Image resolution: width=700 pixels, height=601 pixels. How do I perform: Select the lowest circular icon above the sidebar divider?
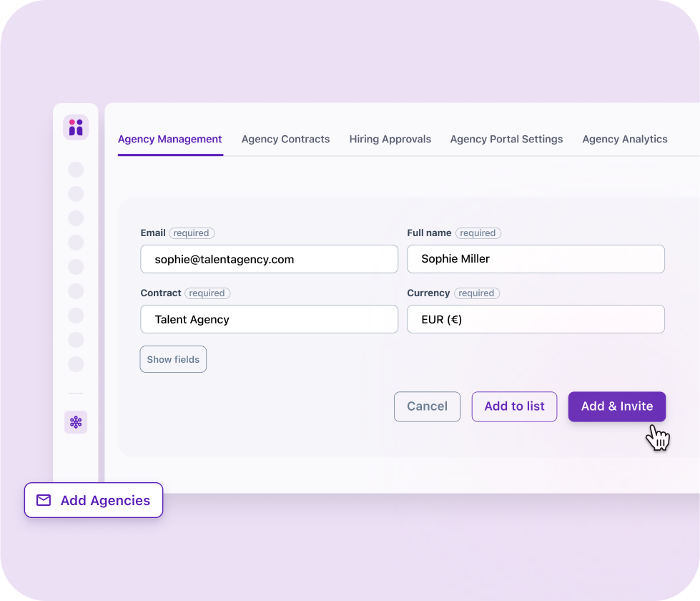[x=76, y=364]
